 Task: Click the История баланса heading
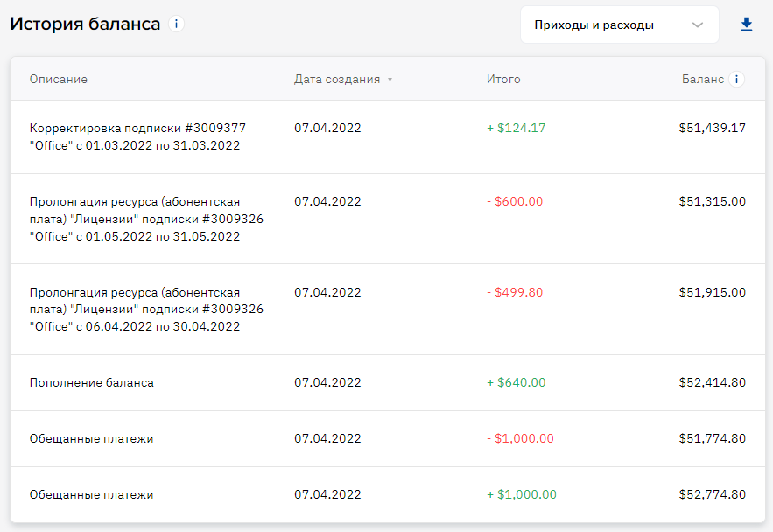(x=85, y=24)
